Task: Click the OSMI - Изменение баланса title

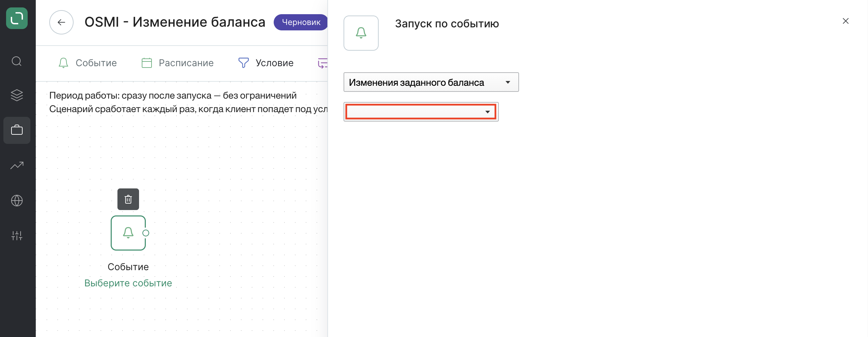Action: 175,22
